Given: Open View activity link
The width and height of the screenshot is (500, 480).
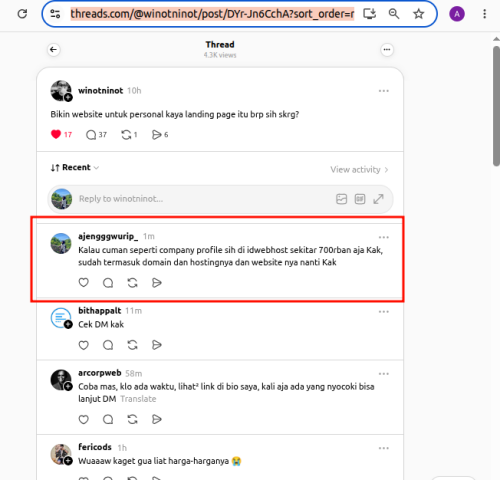Looking at the screenshot, I should [x=359, y=170].
